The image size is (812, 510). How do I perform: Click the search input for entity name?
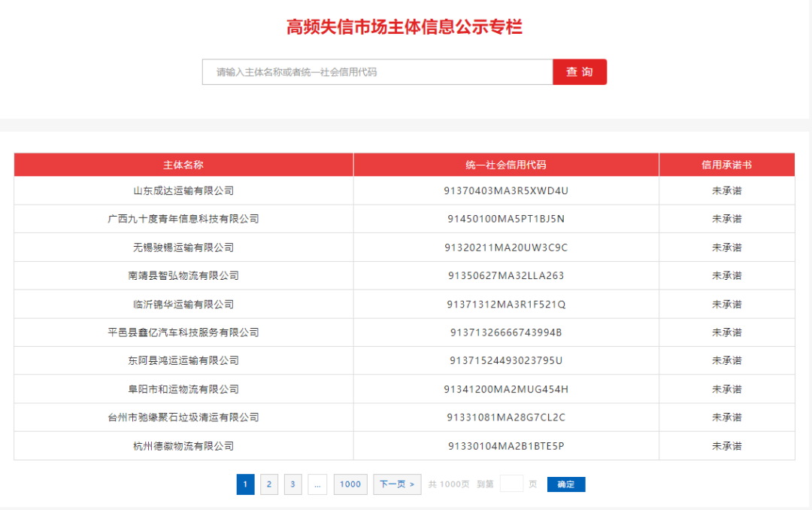[x=377, y=72]
